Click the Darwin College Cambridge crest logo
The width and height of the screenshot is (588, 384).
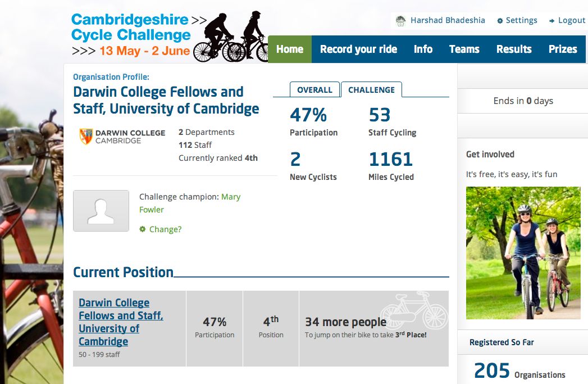86,137
